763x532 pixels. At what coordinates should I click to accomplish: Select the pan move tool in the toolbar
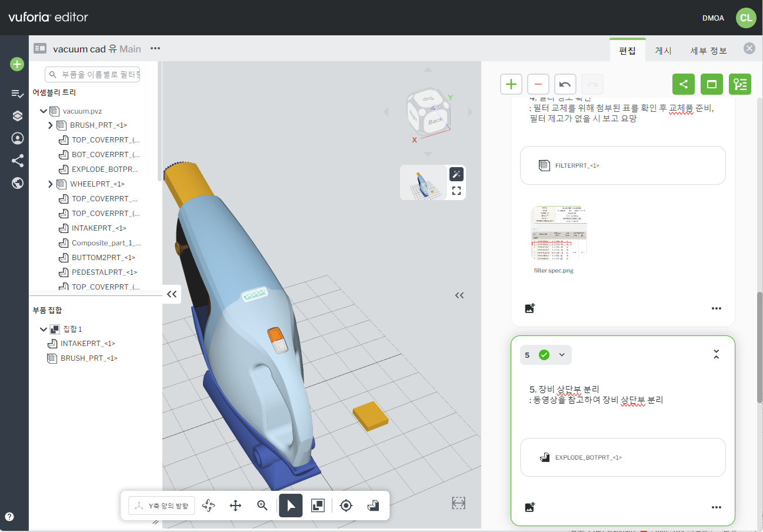click(235, 506)
